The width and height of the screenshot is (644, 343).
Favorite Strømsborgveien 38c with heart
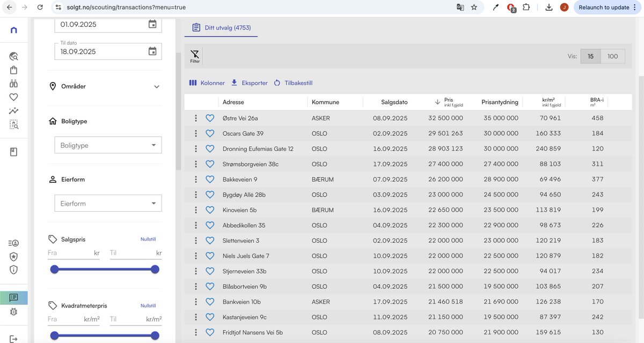(x=210, y=164)
